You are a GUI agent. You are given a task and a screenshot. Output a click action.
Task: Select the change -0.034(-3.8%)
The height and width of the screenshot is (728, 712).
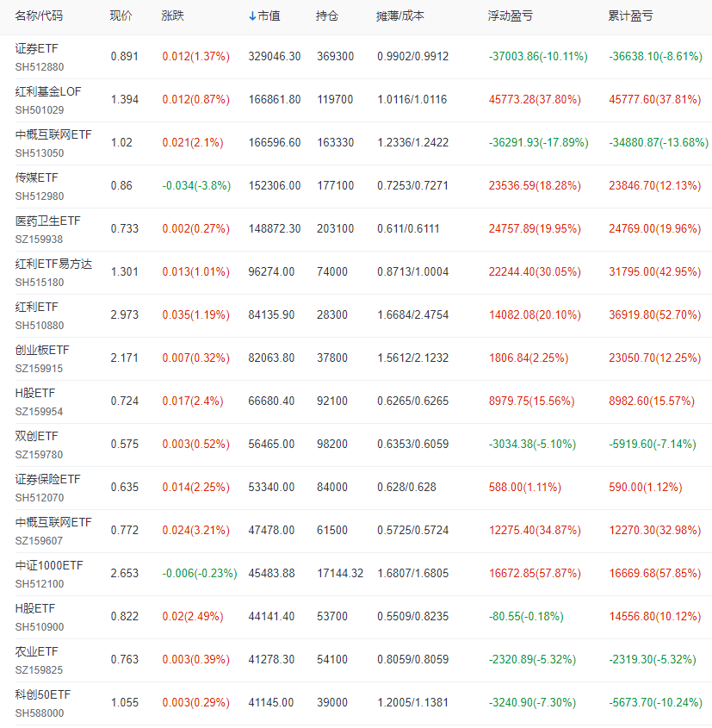click(196, 186)
